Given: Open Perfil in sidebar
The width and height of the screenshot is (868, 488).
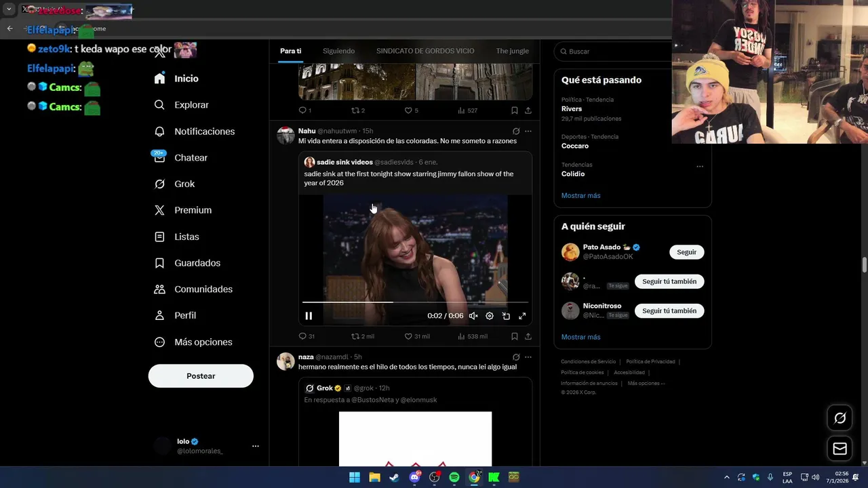Looking at the screenshot, I should (175, 315).
